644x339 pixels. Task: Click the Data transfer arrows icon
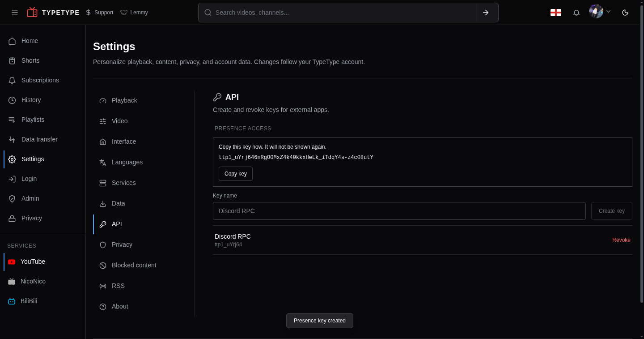12,139
